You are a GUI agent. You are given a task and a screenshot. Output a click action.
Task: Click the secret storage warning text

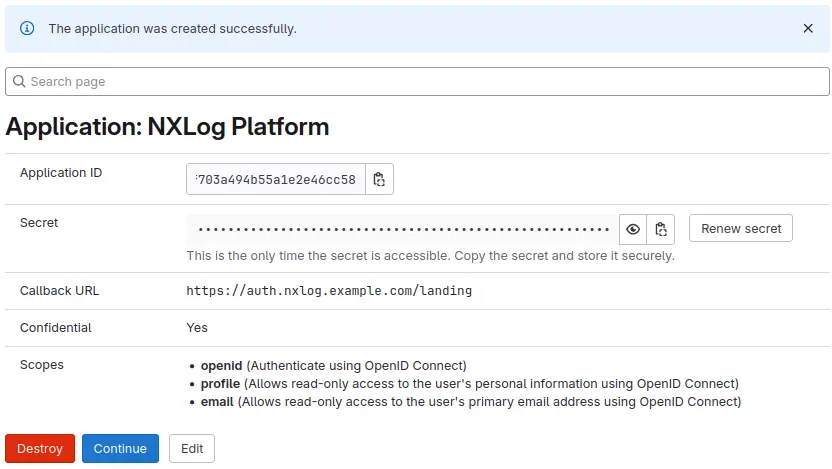tap(430, 256)
